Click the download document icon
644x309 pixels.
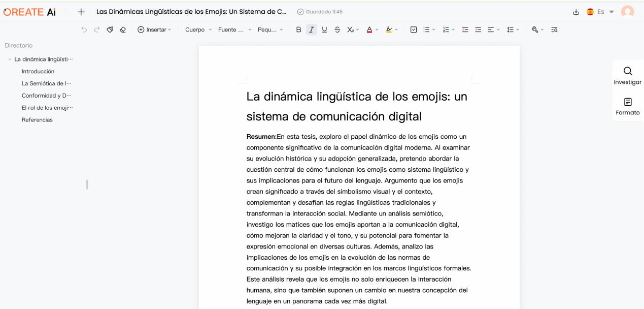[576, 12]
